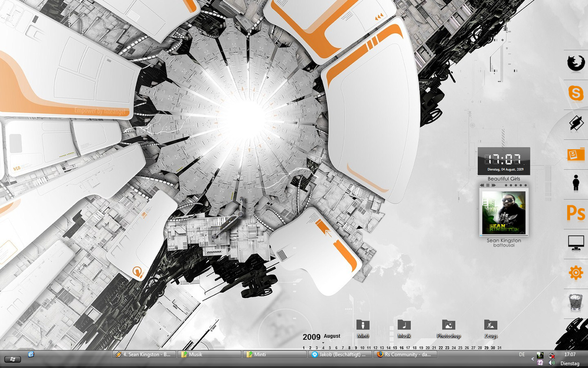The image size is (588, 368).
Task: Launch Firefox from the right dock
Action: click(575, 64)
